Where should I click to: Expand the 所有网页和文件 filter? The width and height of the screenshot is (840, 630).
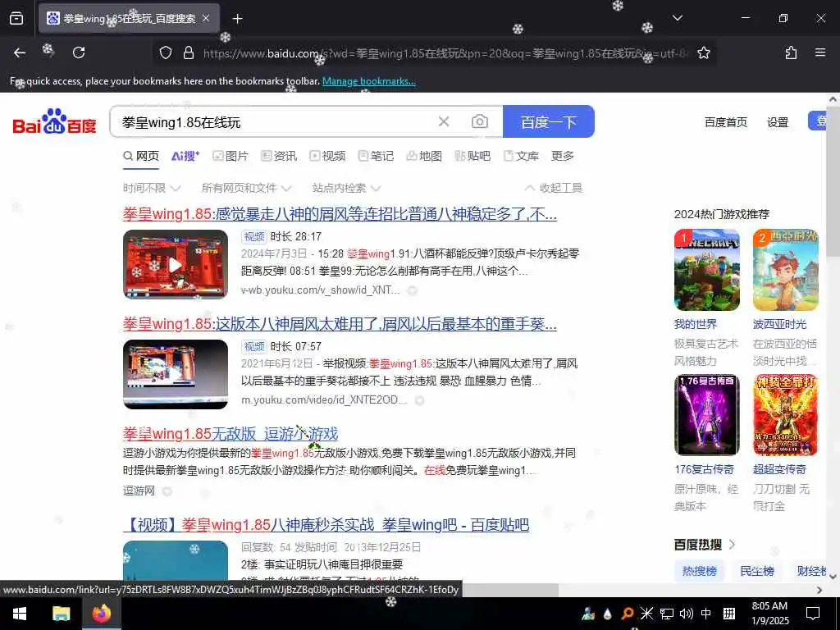[x=246, y=188]
